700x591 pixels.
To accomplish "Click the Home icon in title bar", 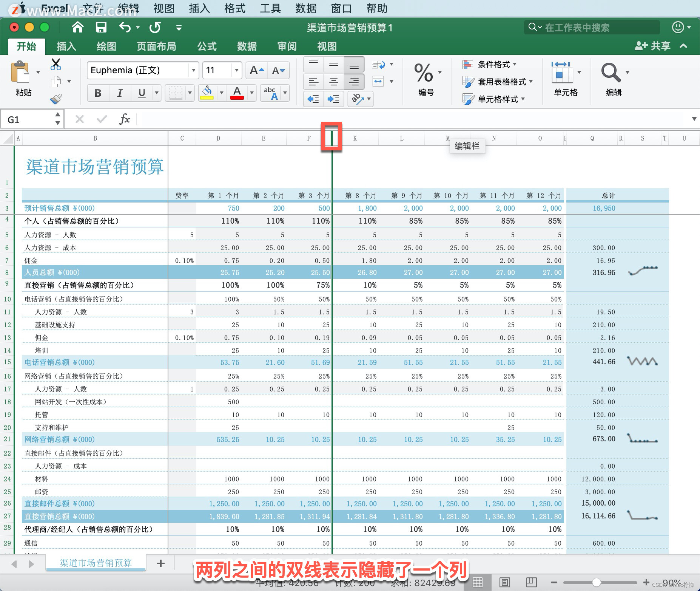I will pyautogui.click(x=77, y=27).
